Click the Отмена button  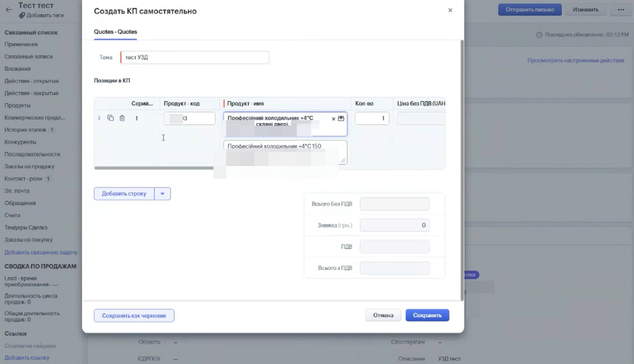click(x=383, y=315)
